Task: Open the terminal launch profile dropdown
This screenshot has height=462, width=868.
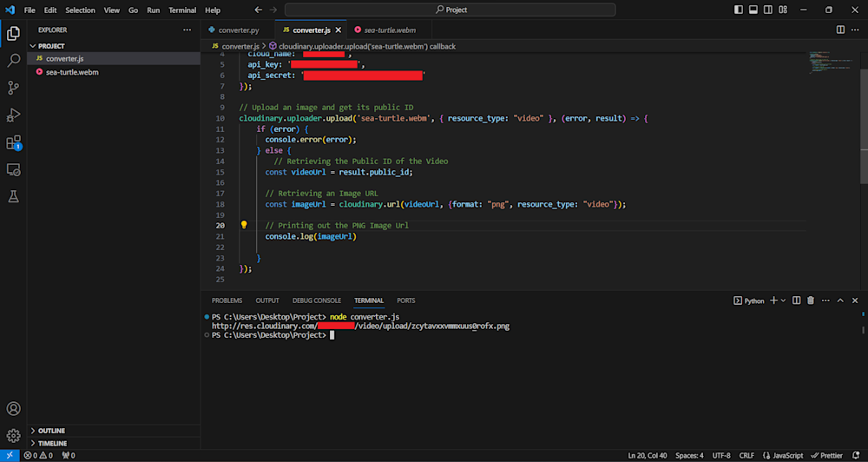Action: tap(783, 300)
